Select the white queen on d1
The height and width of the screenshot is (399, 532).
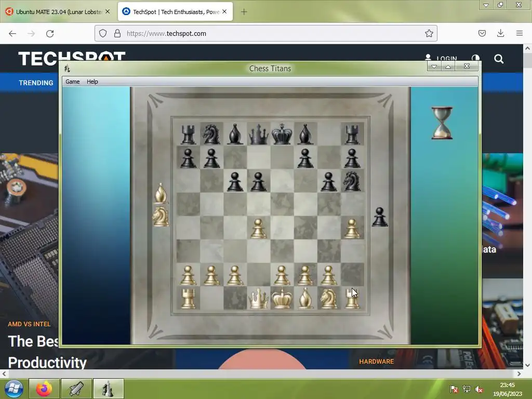point(258,299)
